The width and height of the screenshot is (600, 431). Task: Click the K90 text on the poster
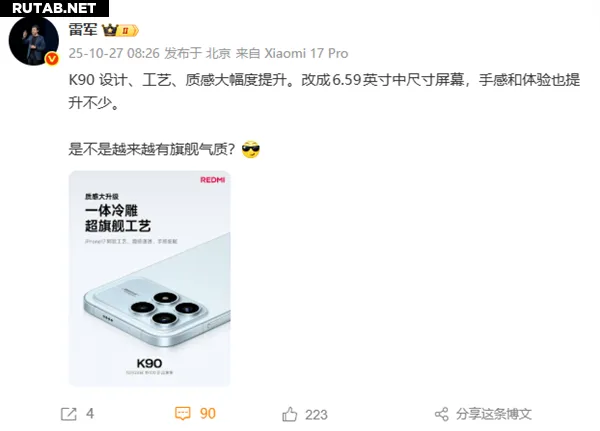[149, 363]
